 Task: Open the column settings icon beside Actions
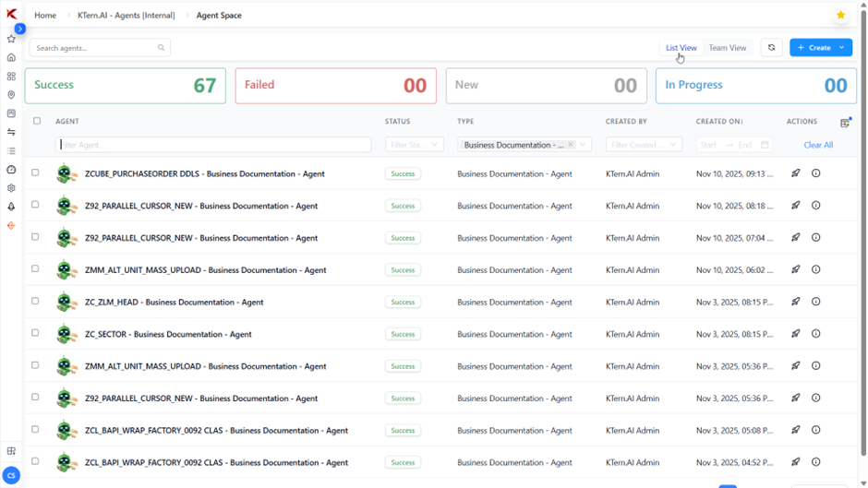845,122
